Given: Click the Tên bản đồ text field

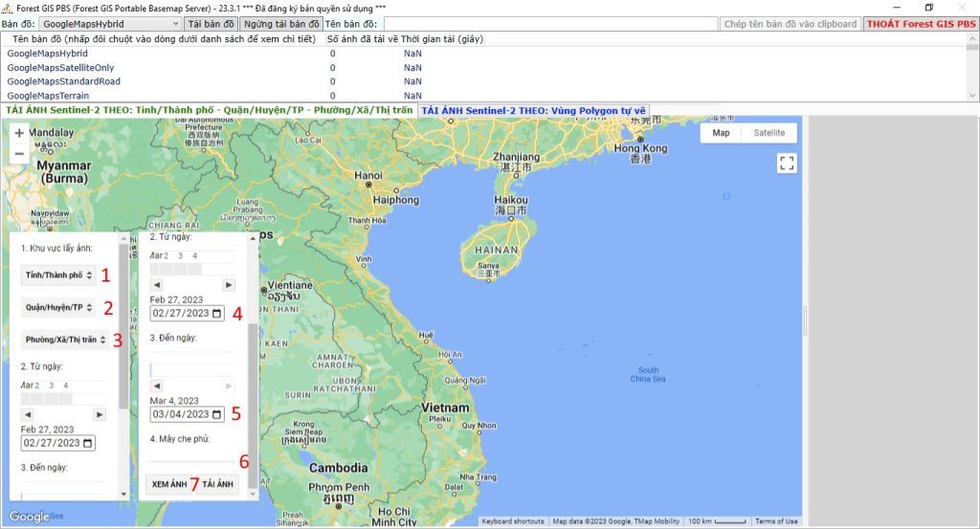Looking at the screenshot, I should (x=548, y=23).
